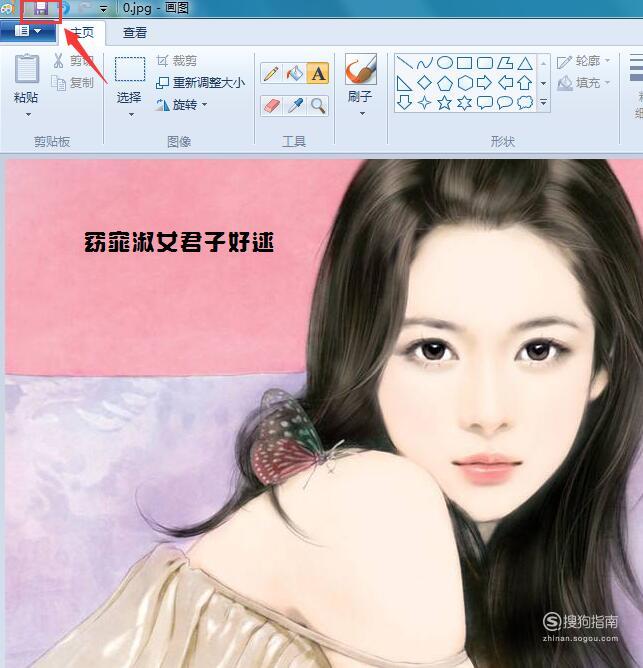Select the Text tool A
The height and width of the screenshot is (668, 643).
tap(318, 73)
